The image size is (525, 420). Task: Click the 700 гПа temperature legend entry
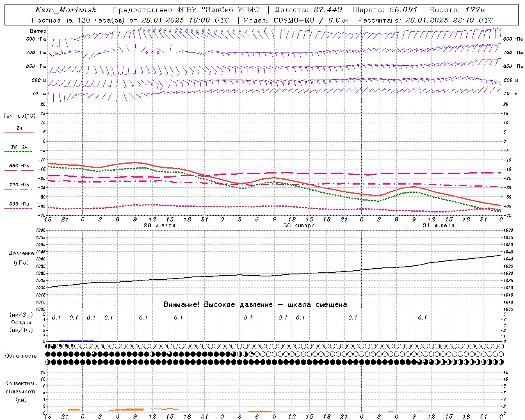pyautogui.click(x=19, y=185)
